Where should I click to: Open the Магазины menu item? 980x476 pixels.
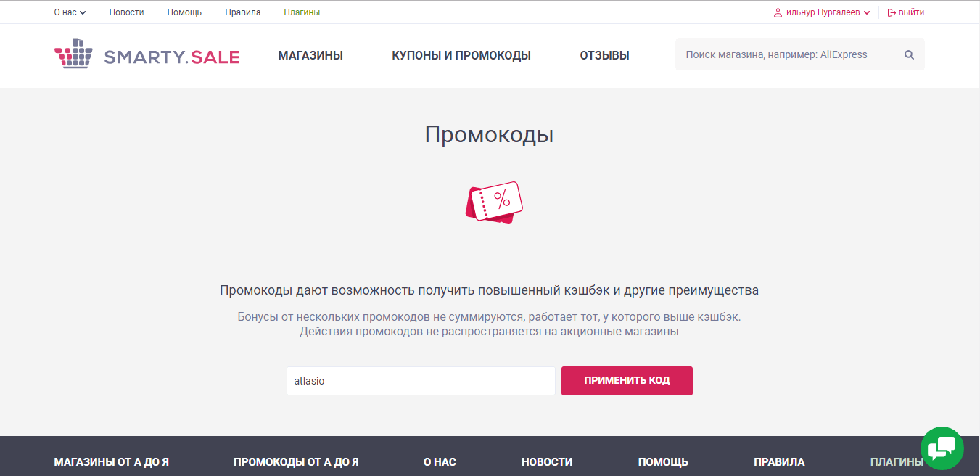(310, 55)
